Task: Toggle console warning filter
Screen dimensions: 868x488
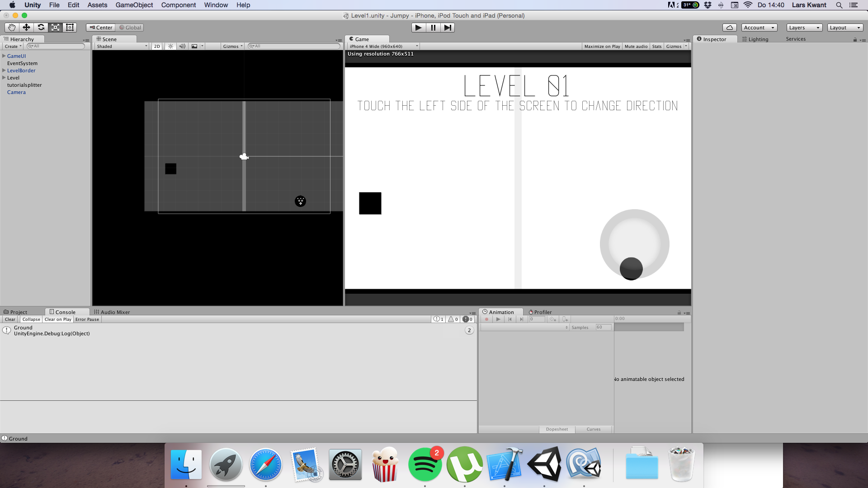Action: pos(453,319)
